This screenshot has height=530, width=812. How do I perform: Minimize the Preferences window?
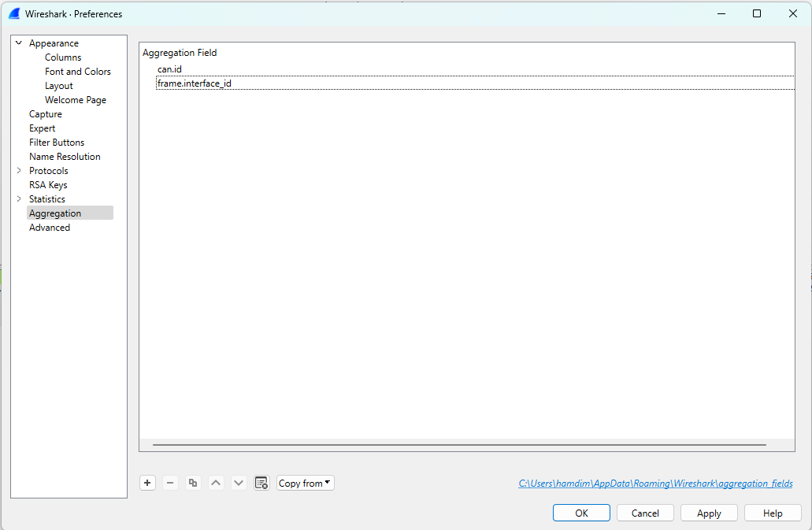point(721,13)
